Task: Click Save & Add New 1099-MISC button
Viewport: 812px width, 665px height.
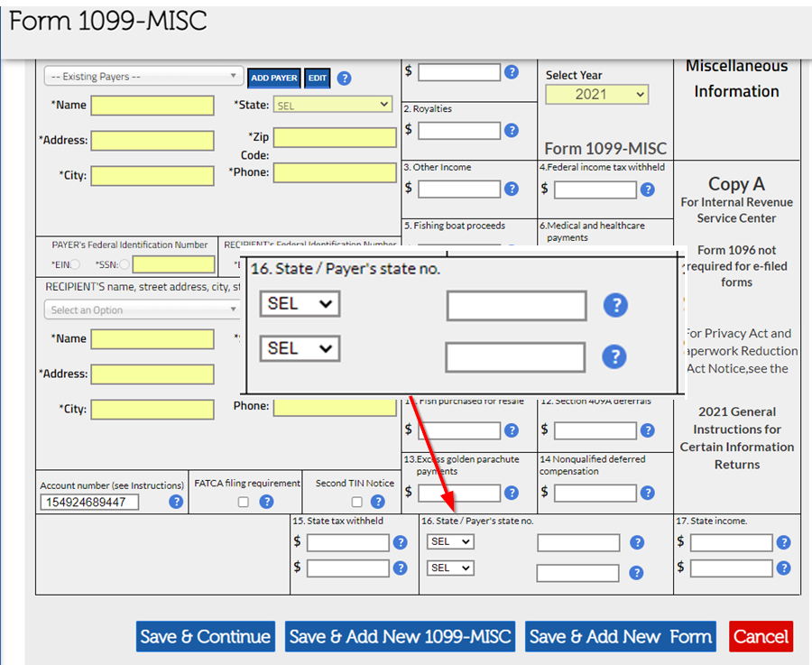Action: (400, 636)
